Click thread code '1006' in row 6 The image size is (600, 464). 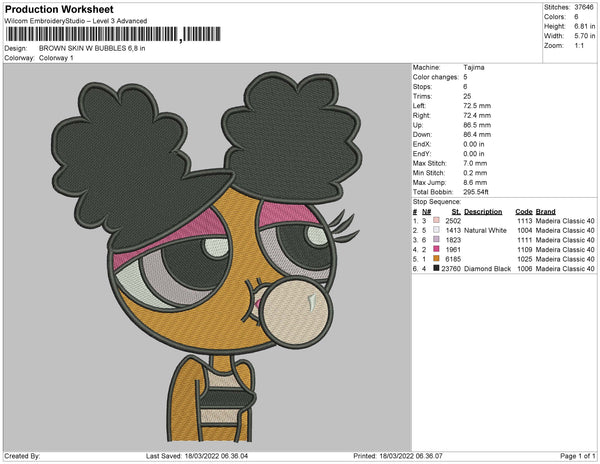pos(525,269)
